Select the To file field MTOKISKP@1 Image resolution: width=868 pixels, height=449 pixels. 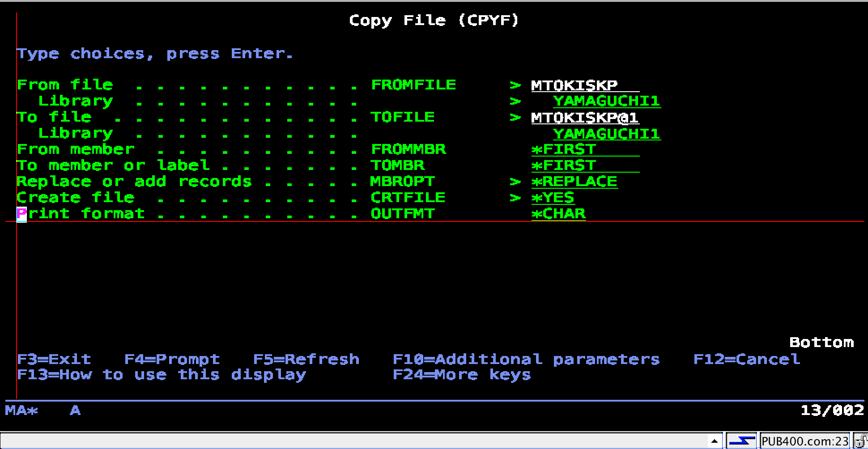tap(585, 117)
